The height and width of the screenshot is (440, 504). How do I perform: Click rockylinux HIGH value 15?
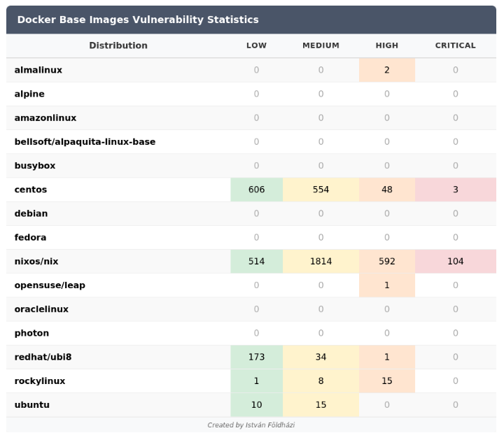point(387,381)
